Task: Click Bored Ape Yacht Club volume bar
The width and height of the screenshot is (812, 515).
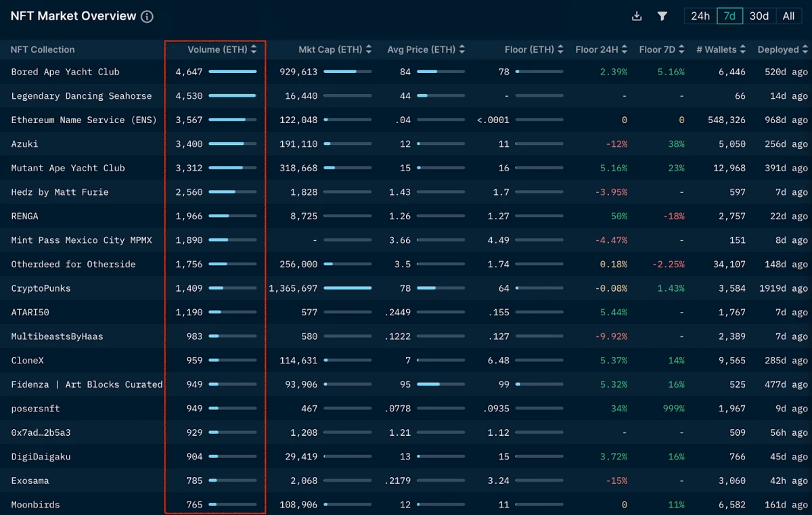Action: tap(233, 72)
